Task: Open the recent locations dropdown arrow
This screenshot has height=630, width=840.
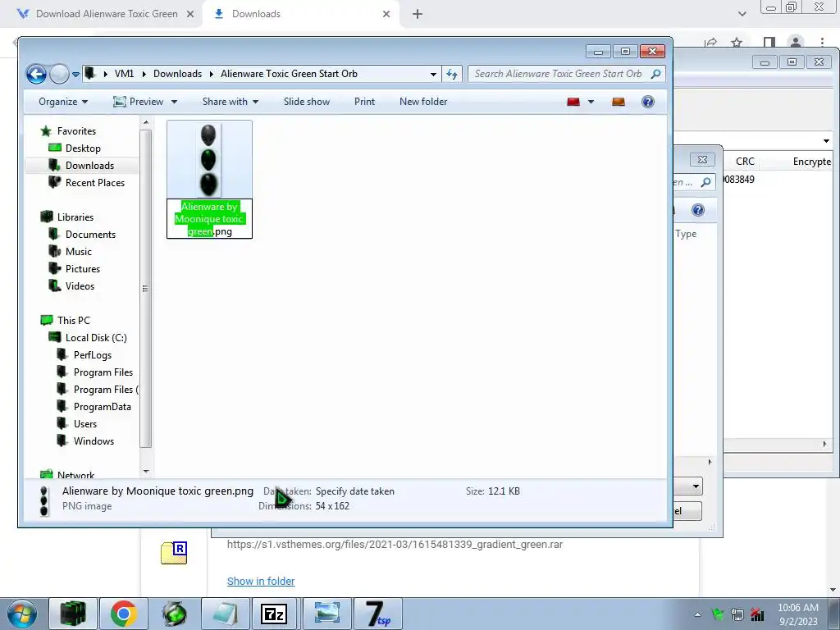Action: [75, 75]
